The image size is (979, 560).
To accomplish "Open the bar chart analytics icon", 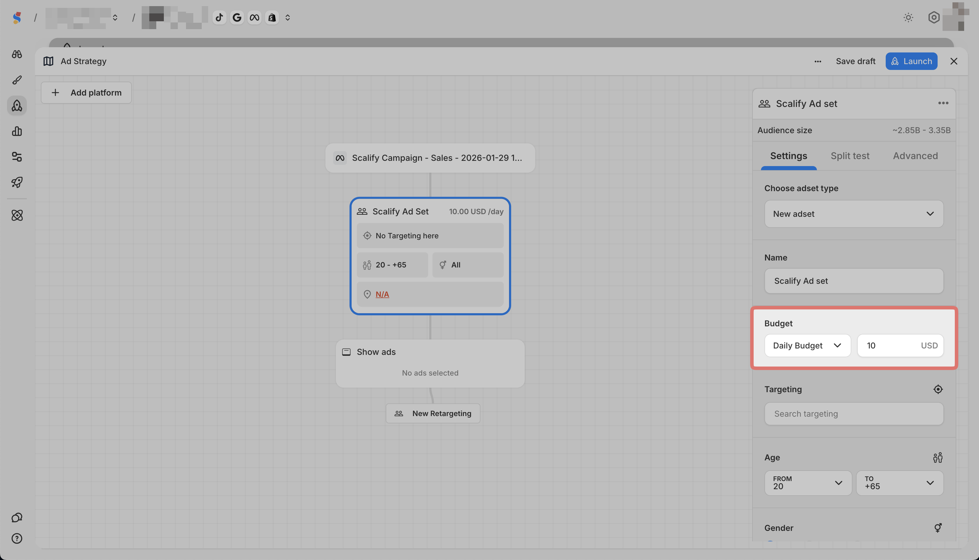I will pos(17,131).
